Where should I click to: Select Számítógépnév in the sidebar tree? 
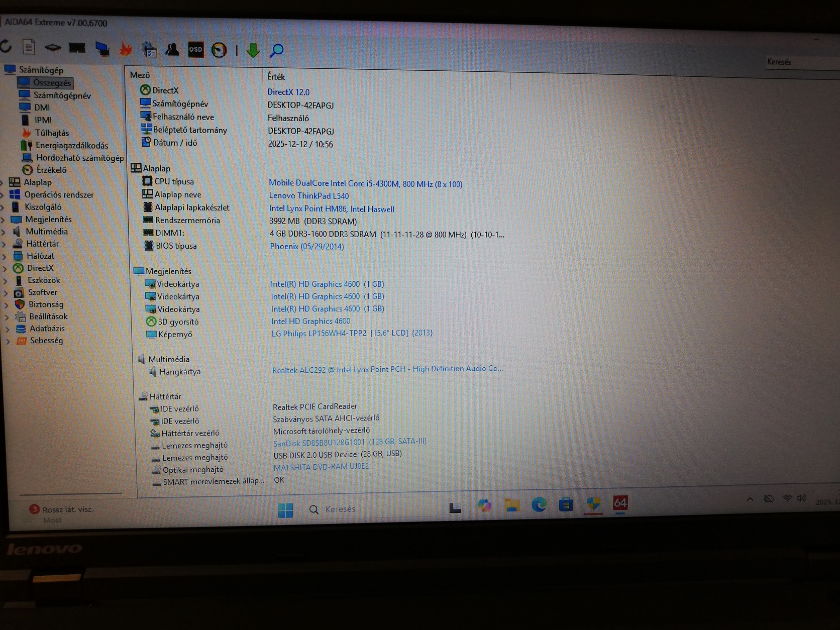click(55, 95)
